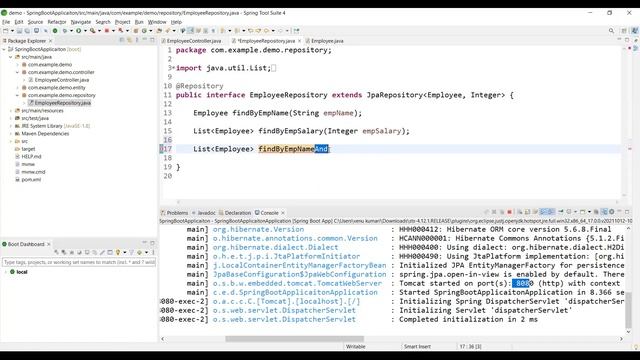Expand the JRE System Library node
Viewport: 640px width, 360px height.
click(x=11, y=126)
